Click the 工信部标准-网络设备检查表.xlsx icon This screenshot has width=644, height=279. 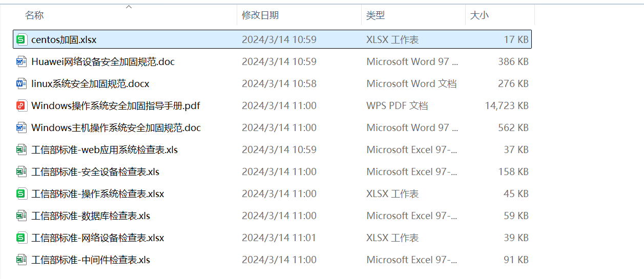pyautogui.click(x=21, y=238)
